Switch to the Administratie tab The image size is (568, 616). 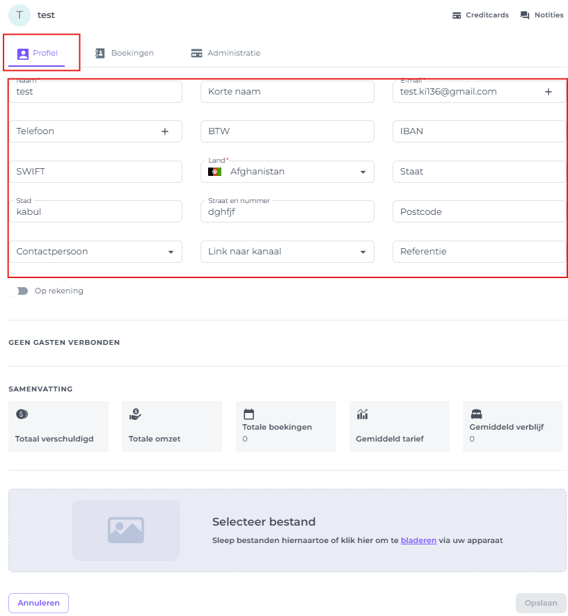pyautogui.click(x=225, y=53)
